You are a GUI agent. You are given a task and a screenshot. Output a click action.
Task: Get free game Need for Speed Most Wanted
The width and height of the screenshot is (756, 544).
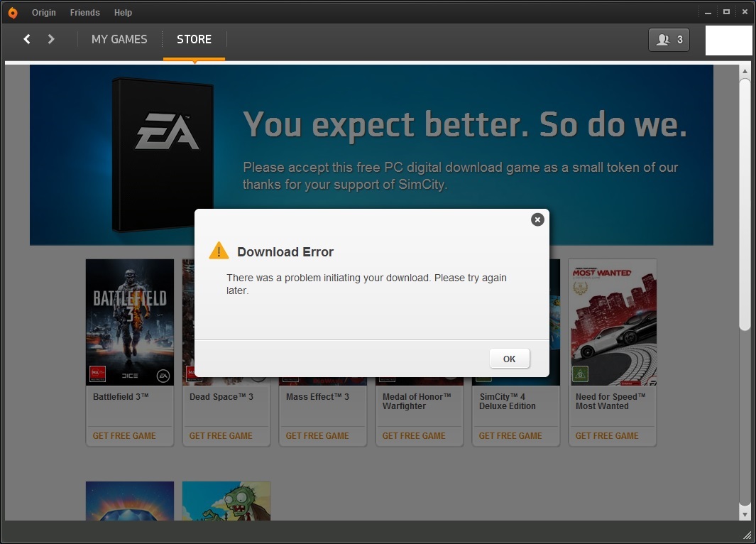click(x=606, y=436)
